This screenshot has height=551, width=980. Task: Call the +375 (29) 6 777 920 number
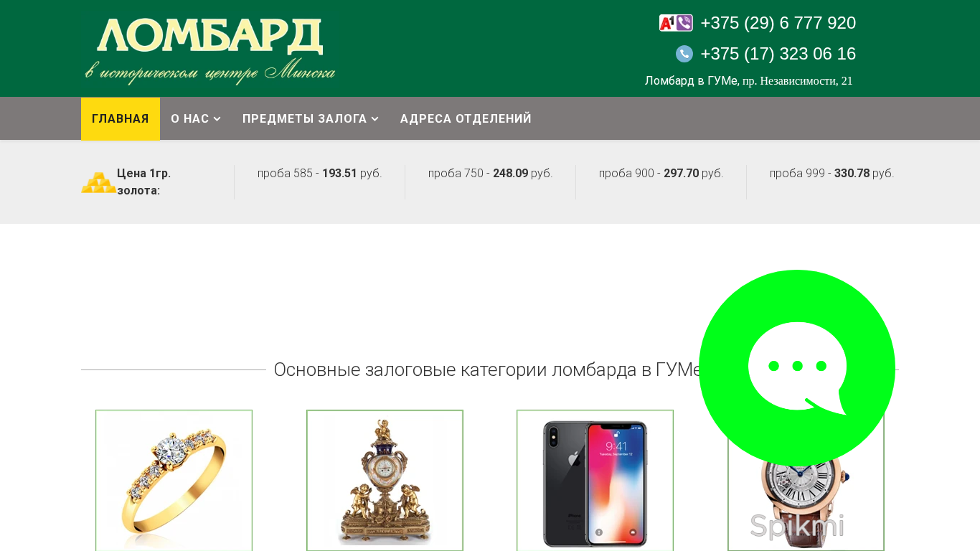pyautogui.click(x=778, y=23)
